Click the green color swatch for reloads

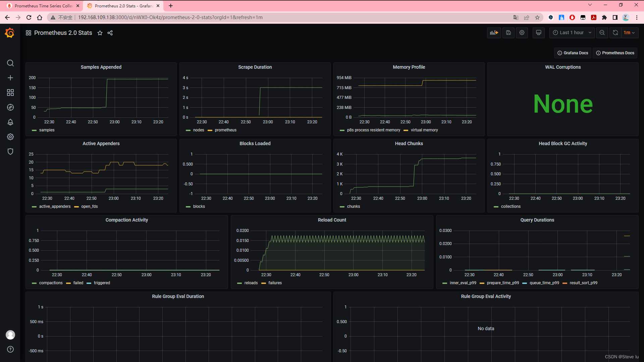(239, 283)
